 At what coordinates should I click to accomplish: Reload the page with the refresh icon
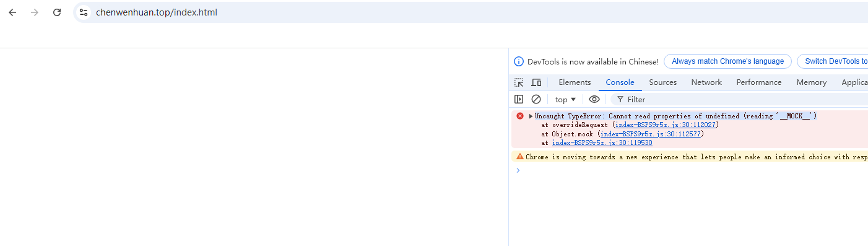point(57,12)
